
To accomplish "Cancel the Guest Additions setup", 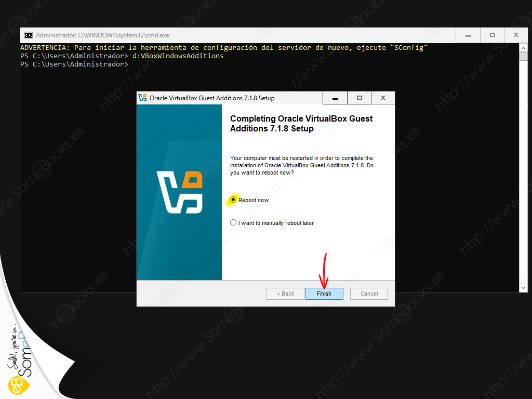I will (369, 294).
